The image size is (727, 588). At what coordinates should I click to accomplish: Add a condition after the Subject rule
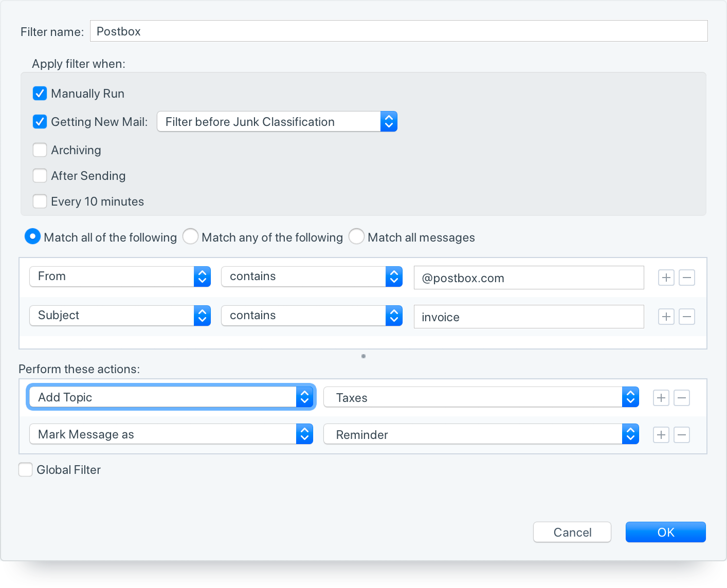point(666,317)
